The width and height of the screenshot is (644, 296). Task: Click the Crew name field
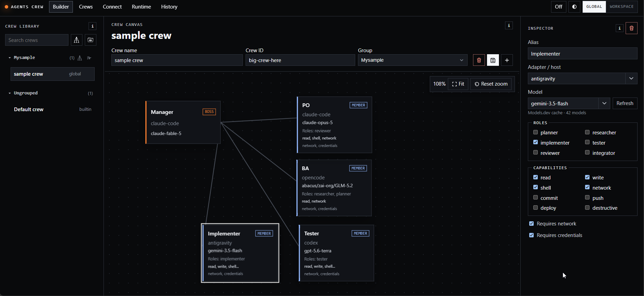pos(177,60)
